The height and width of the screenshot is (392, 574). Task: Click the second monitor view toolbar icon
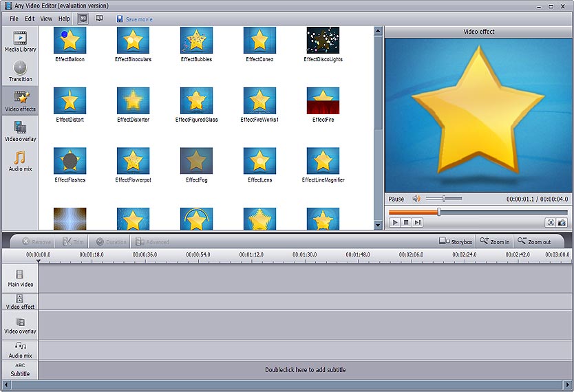(99, 19)
